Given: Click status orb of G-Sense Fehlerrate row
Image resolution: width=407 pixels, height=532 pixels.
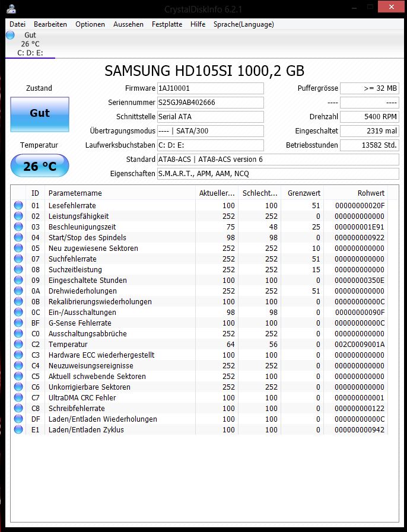Looking at the screenshot, I should tap(18, 323).
